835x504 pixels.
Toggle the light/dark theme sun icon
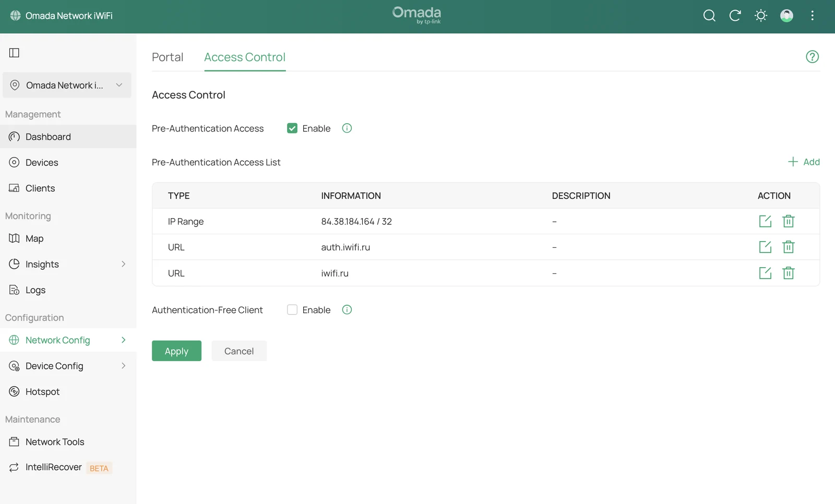[x=761, y=16]
